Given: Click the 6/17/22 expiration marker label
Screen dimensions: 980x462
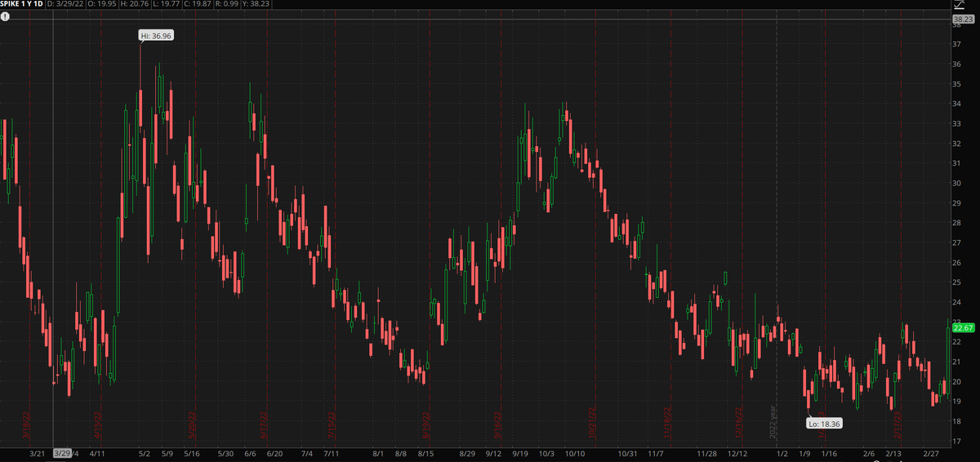Looking at the screenshot, I should [x=264, y=426].
